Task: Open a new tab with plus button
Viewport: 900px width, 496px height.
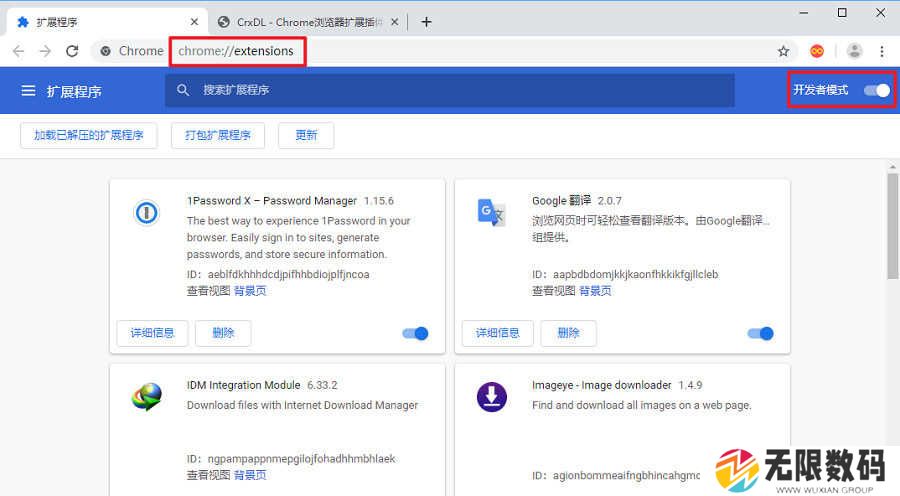Action: pyautogui.click(x=426, y=22)
